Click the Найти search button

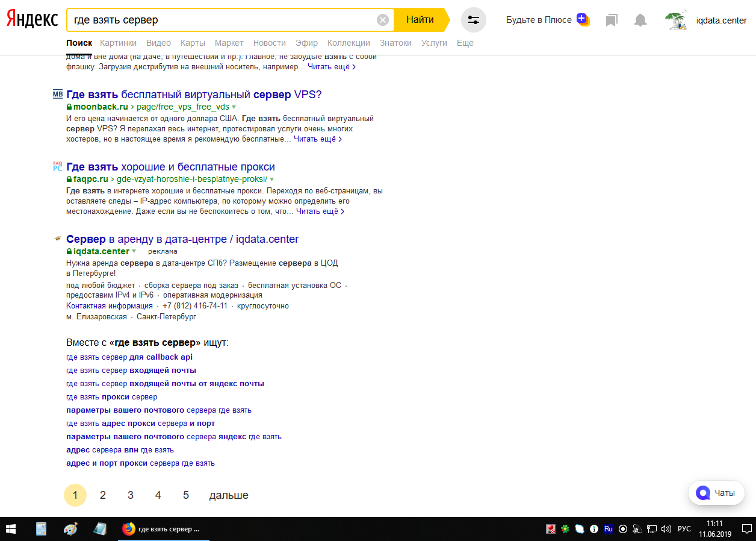click(x=420, y=20)
